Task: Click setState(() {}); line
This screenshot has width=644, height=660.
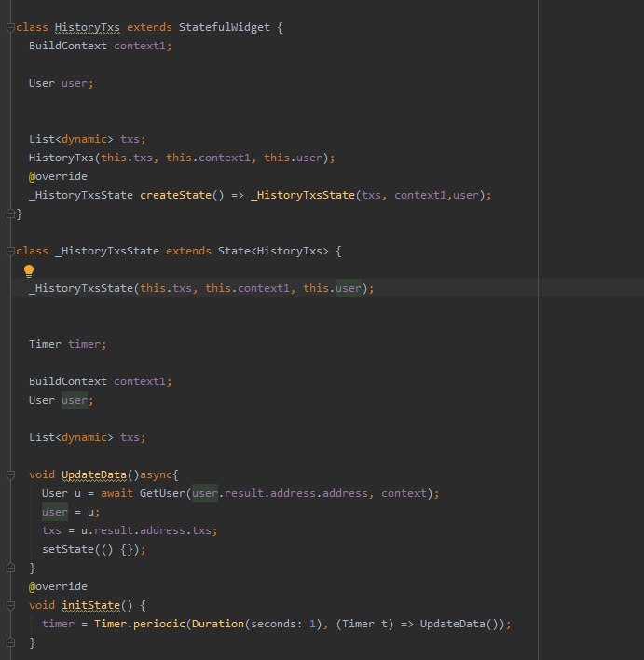Action: (x=94, y=549)
